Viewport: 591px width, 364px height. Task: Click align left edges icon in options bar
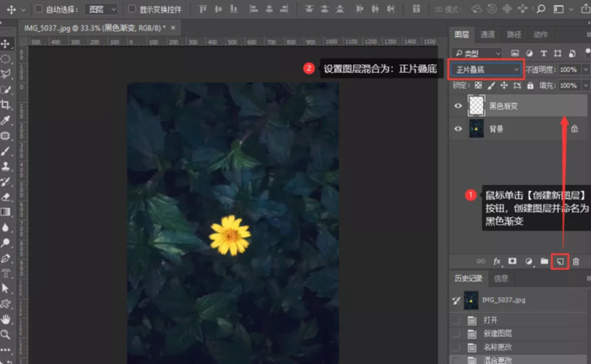coord(253,8)
